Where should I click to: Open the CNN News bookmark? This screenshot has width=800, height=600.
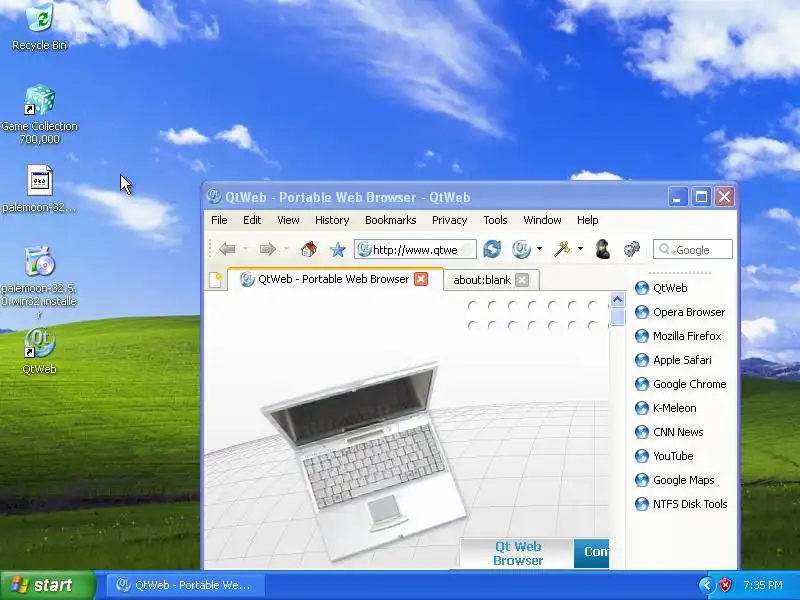point(669,432)
